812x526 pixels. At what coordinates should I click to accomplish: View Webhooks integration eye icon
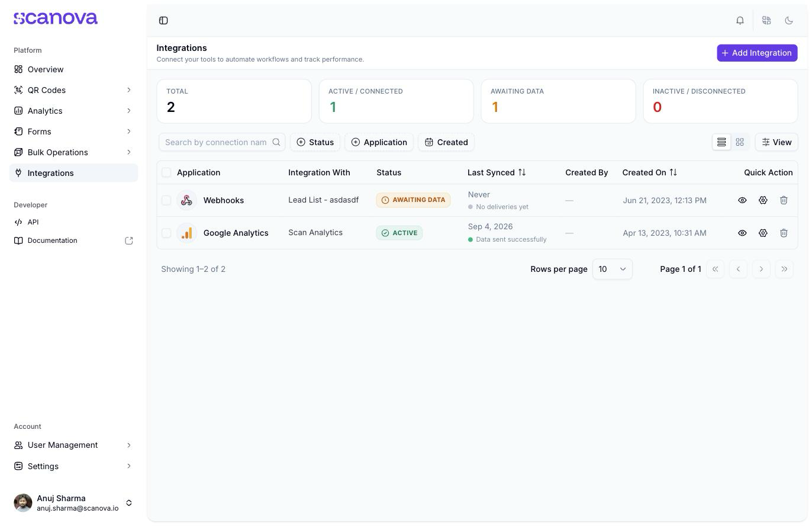pos(742,200)
